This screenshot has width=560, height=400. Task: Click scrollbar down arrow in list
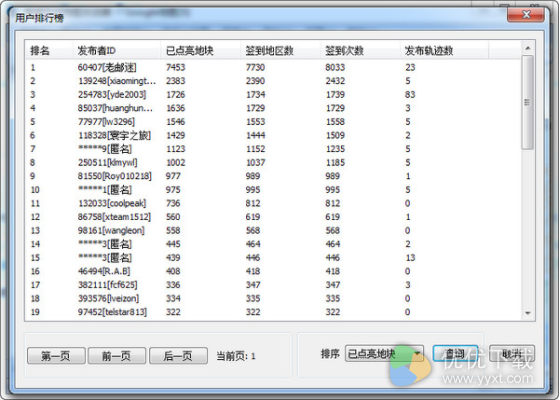coord(528,313)
